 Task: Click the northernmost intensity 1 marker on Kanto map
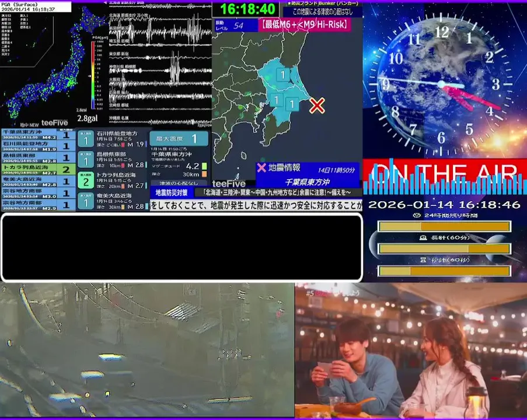[283, 74]
